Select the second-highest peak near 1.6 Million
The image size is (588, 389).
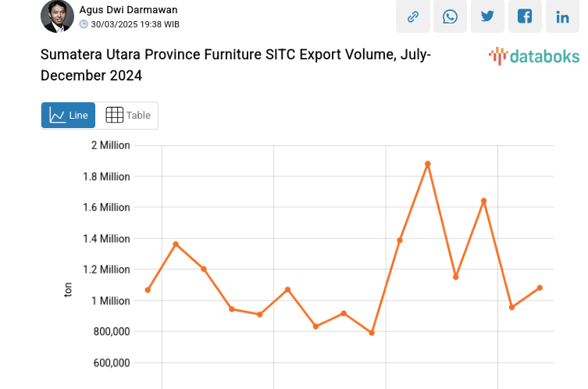pyautogui.click(x=484, y=201)
